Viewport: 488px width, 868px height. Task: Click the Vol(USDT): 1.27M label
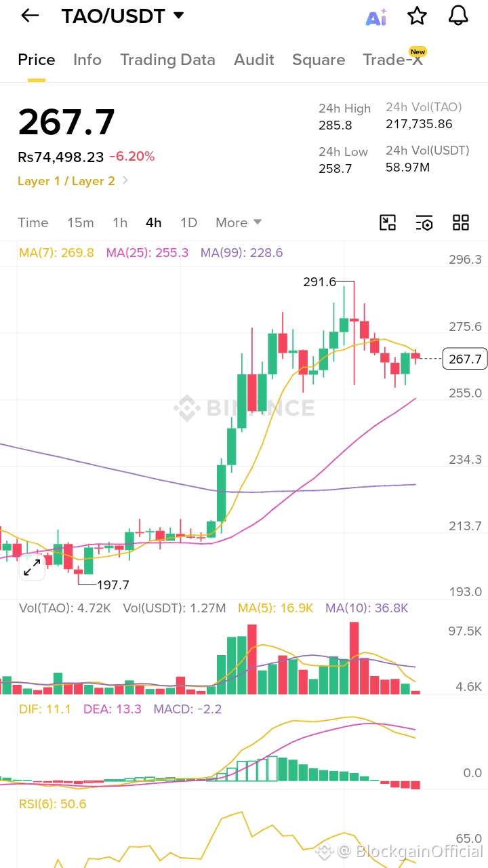(x=174, y=608)
